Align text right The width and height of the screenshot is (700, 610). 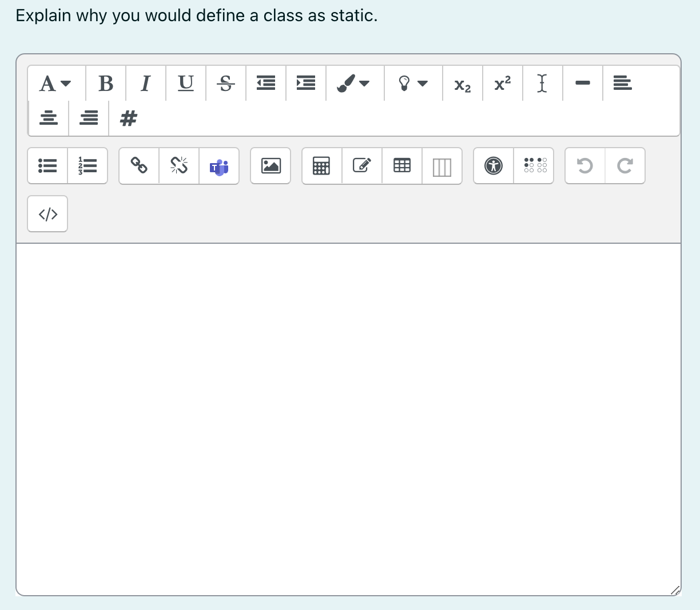pyautogui.click(x=89, y=118)
